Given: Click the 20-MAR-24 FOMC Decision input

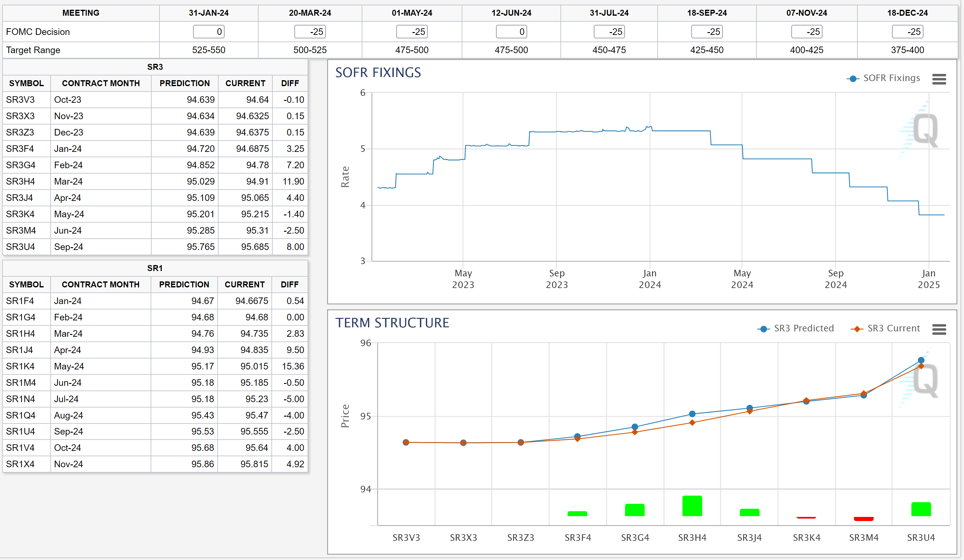Looking at the screenshot, I should click(310, 32).
